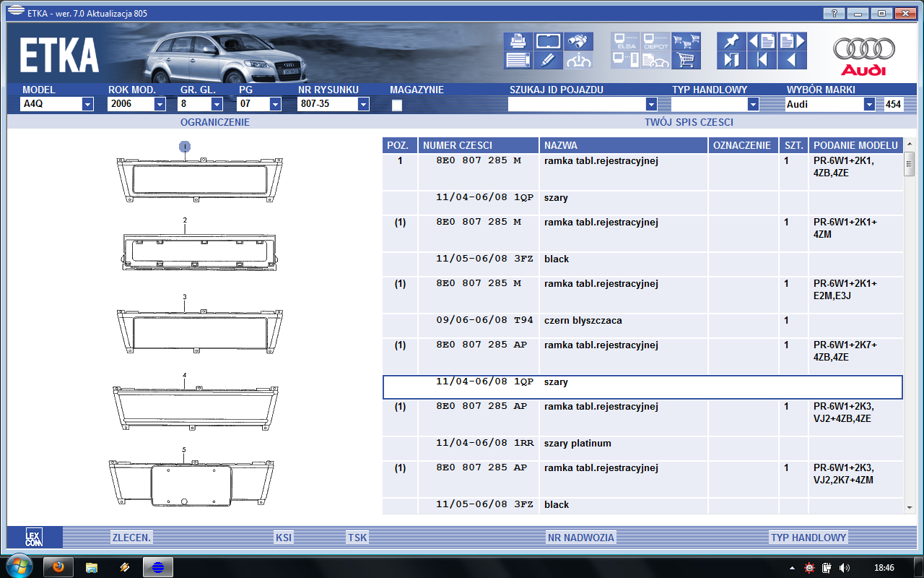Click the bottom bar TYP HANDLOWY button
Image resolution: width=924 pixels, height=578 pixels.
(x=808, y=538)
